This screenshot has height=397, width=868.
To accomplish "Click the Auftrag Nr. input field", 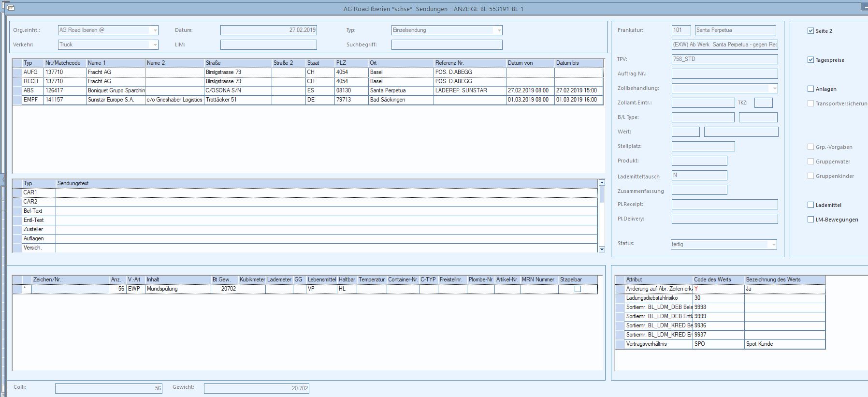I will [725, 74].
